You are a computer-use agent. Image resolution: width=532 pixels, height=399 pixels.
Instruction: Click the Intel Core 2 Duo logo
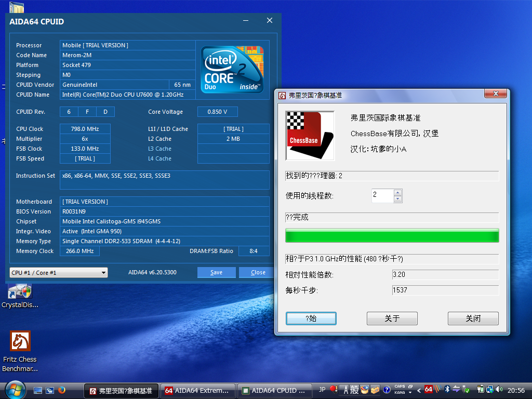(x=232, y=69)
